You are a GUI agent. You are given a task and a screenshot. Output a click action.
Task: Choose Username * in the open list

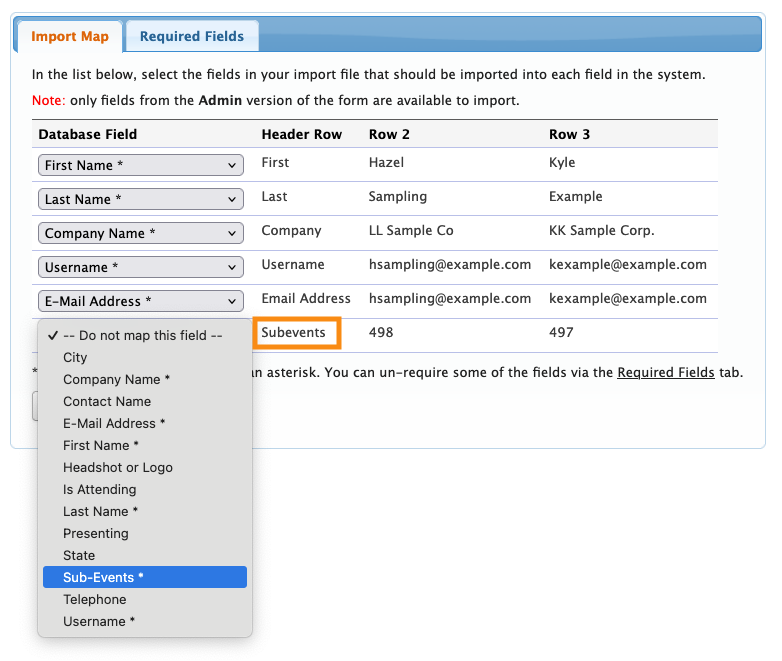(99, 621)
